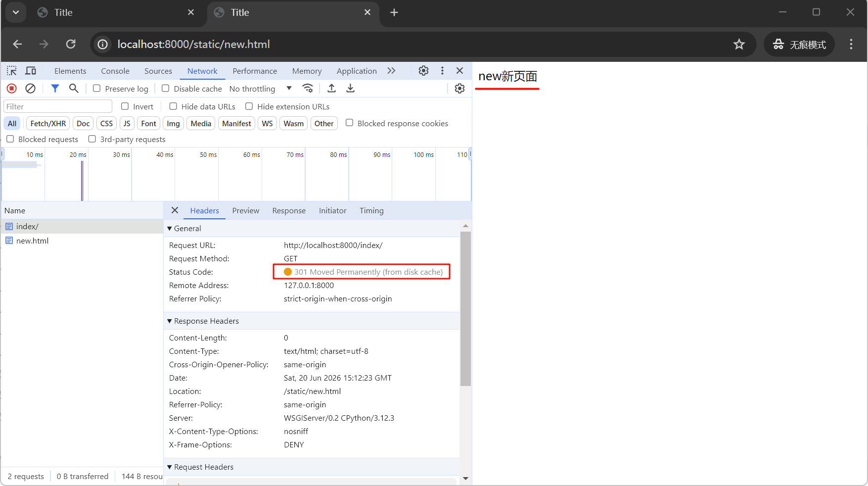The width and height of the screenshot is (868, 486).
Task: Filter requests by Img type
Action: 173,123
